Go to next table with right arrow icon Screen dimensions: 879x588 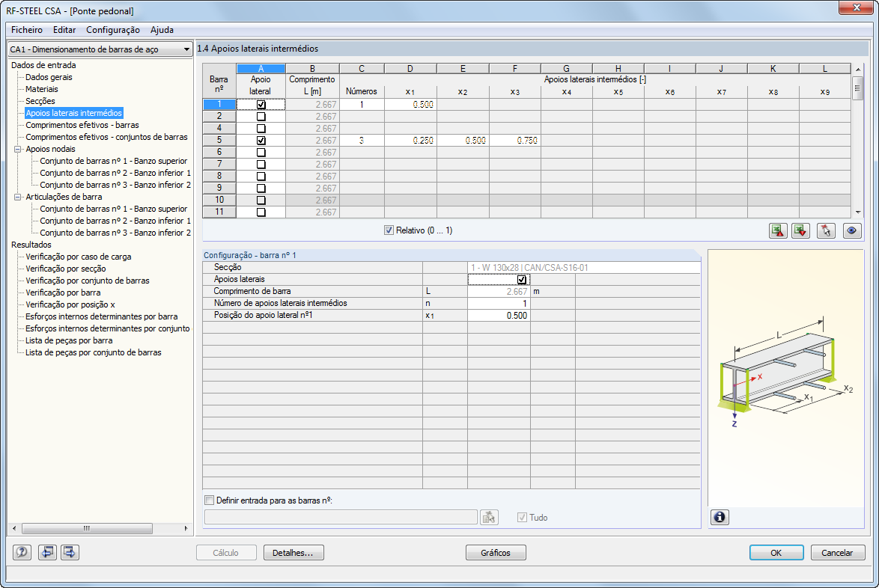coord(70,552)
